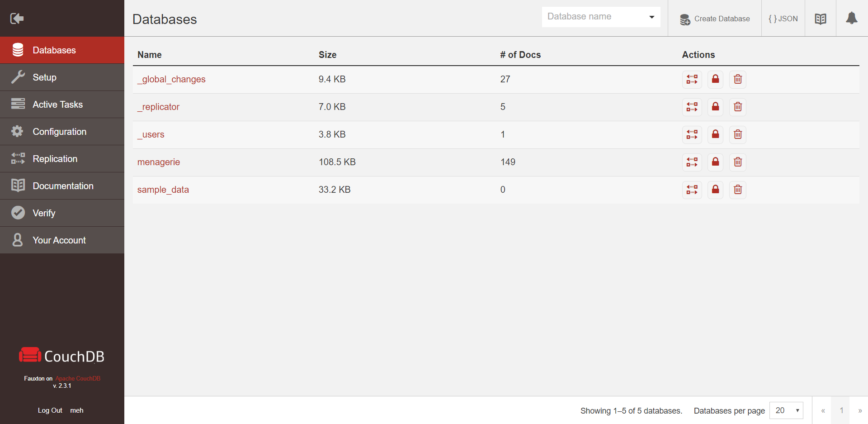Image resolution: width=868 pixels, height=424 pixels.
Task: Open permissions lock for _replicator
Action: click(x=715, y=107)
